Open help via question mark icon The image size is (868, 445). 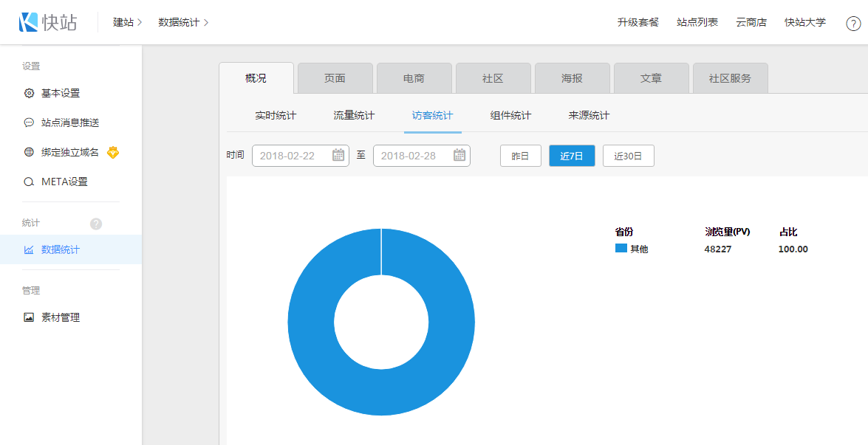point(852,23)
